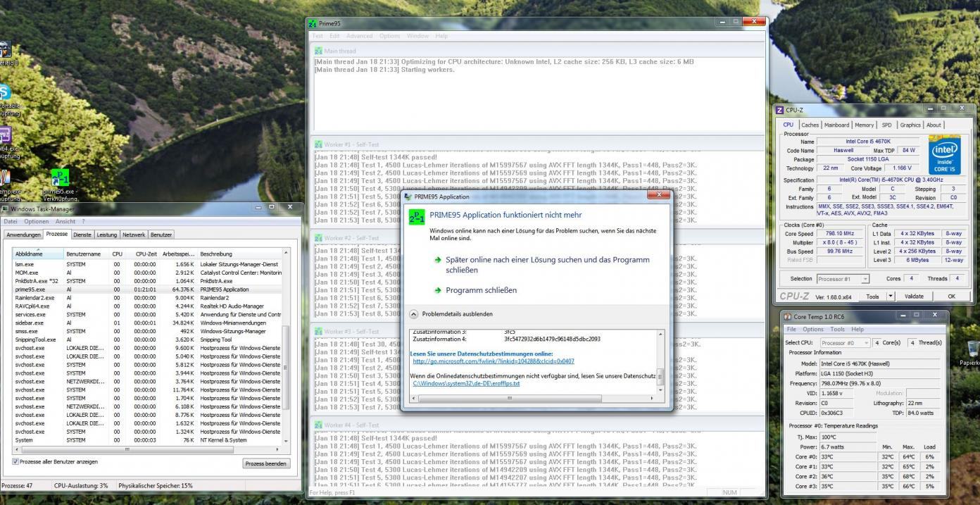980x505 pixels.
Task: Open the Mainboard tab in CPU-Z
Action: pos(837,125)
